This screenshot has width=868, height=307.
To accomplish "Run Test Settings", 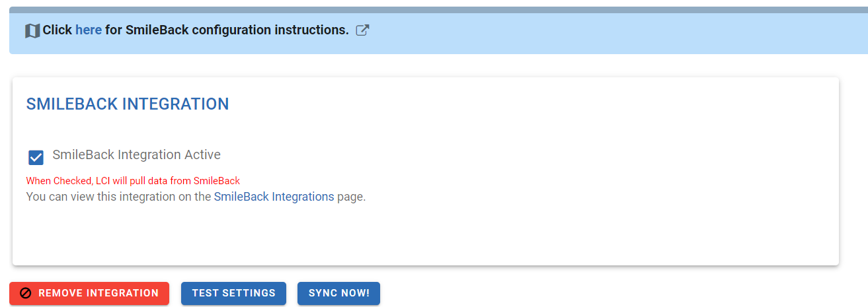I will click(x=233, y=293).
